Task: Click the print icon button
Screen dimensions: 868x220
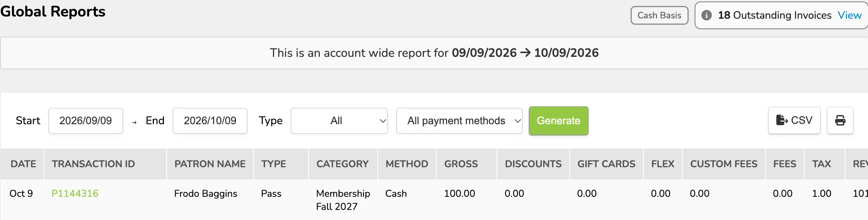Action: pyautogui.click(x=840, y=120)
